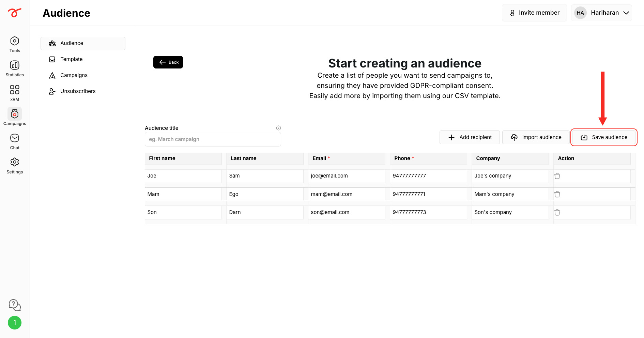Click Invite member button
The width and height of the screenshot is (644, 338).
click(534, 13)
